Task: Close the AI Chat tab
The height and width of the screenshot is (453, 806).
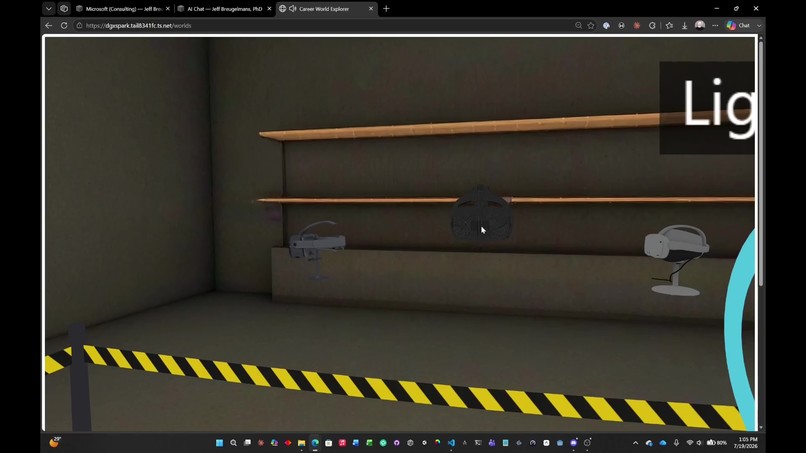Action: pyautogui.click(x=269, y=9)
